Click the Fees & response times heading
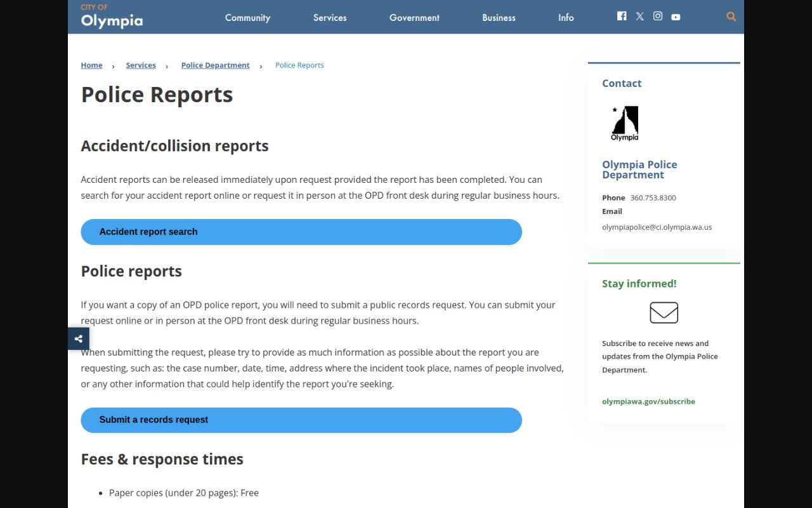This screenshot has width=812, height=508. tap(162, 459)
